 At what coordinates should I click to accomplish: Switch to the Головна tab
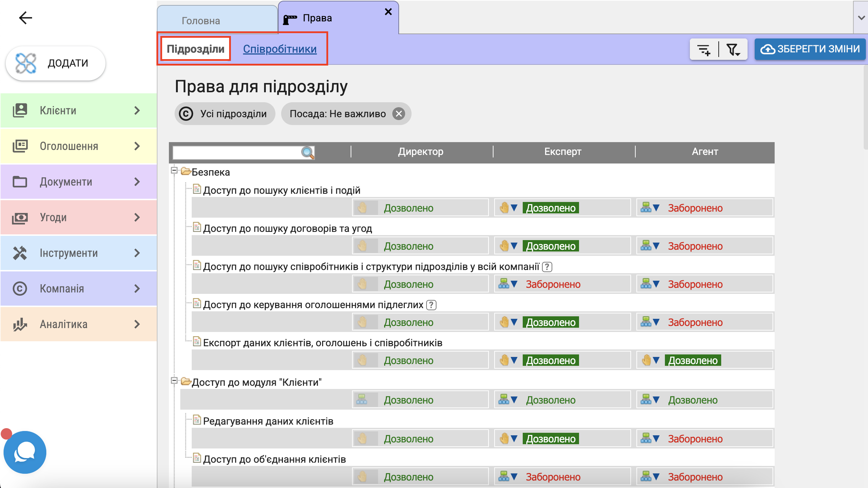pos(217,20)
